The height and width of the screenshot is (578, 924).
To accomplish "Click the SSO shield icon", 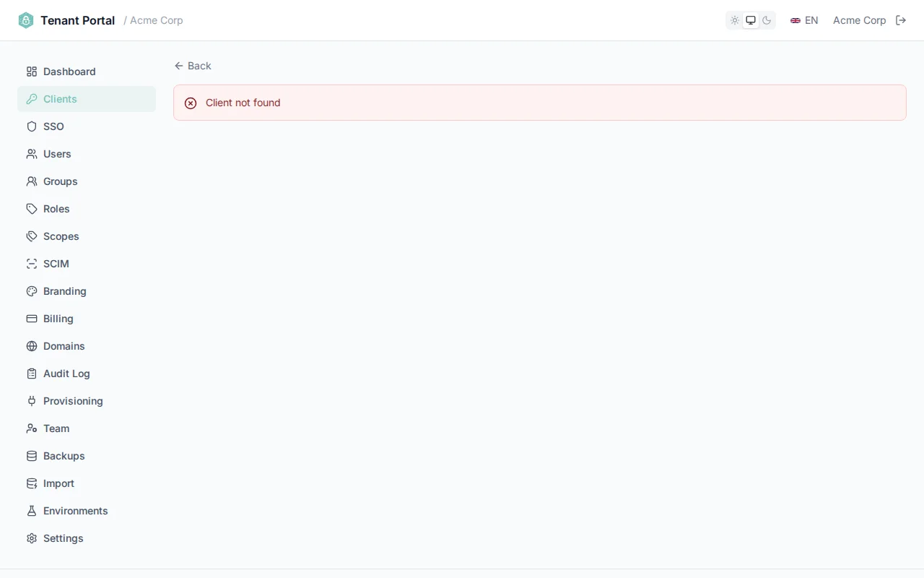I will click(32, 126).
